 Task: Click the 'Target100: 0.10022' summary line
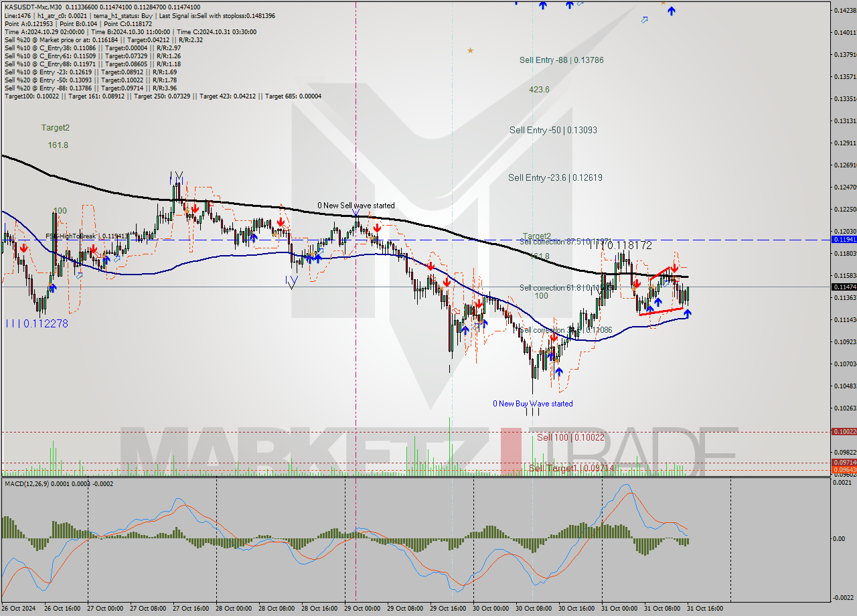coord(163,96)
